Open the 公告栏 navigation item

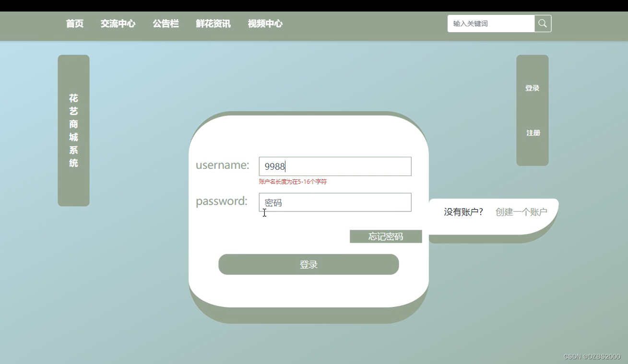tap(166, 23)
